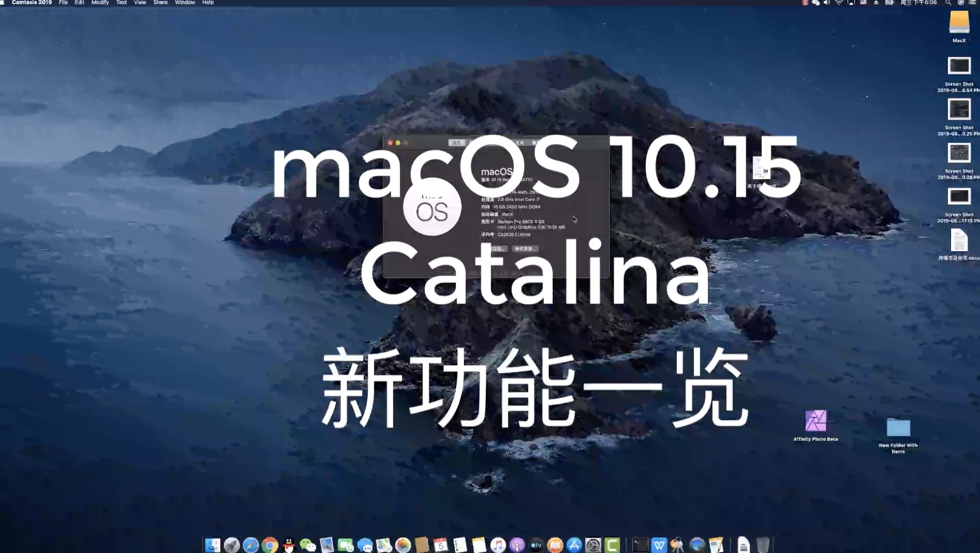Screen dimensions: 980x553
Task: Open the Apple menu
Action: 3,3
